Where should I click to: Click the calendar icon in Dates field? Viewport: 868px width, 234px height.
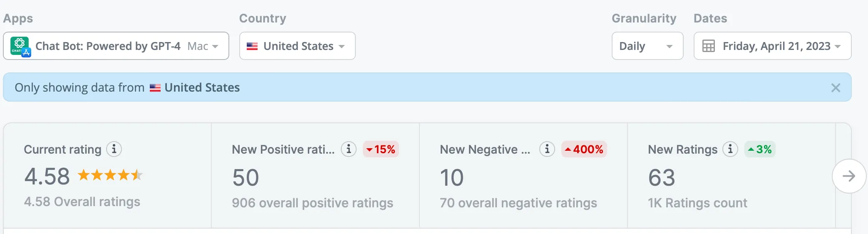coord(709,46)
